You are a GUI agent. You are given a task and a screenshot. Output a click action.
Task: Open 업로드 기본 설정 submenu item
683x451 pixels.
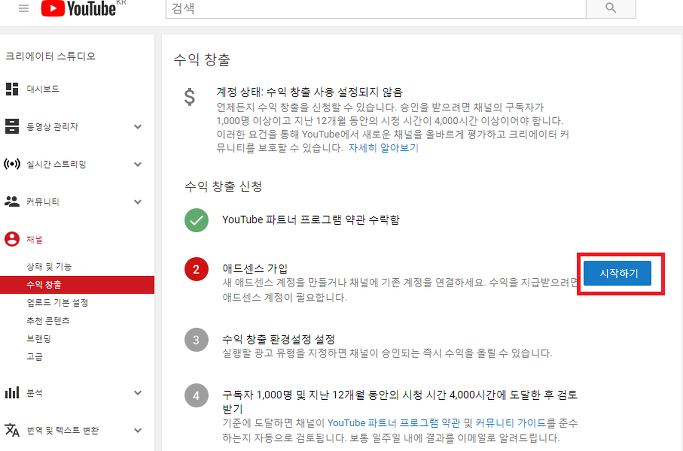click(57, 302)
